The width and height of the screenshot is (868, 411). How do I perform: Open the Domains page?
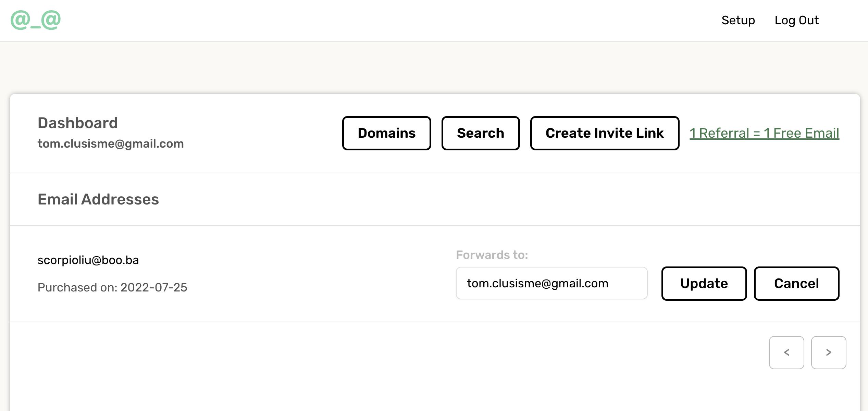(x=386, y=133)
